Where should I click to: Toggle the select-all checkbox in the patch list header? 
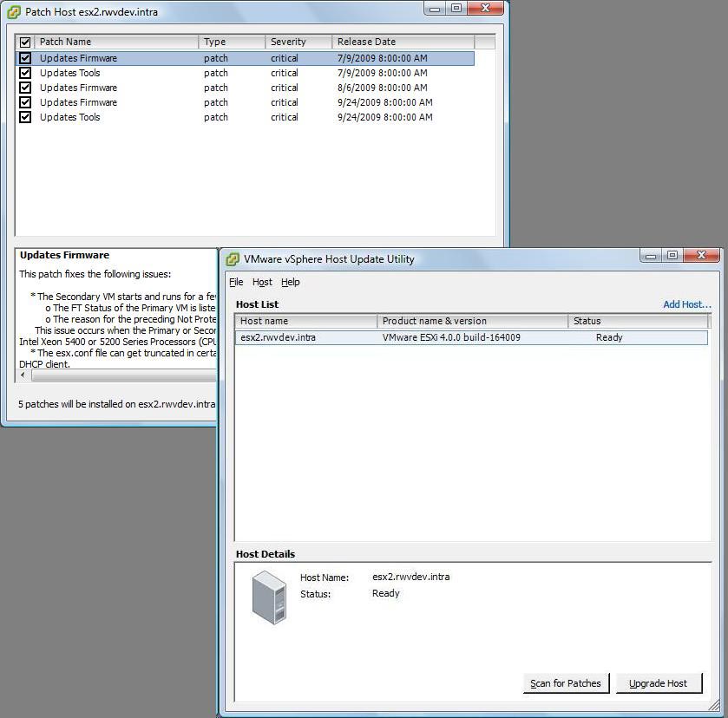[25, 42]
